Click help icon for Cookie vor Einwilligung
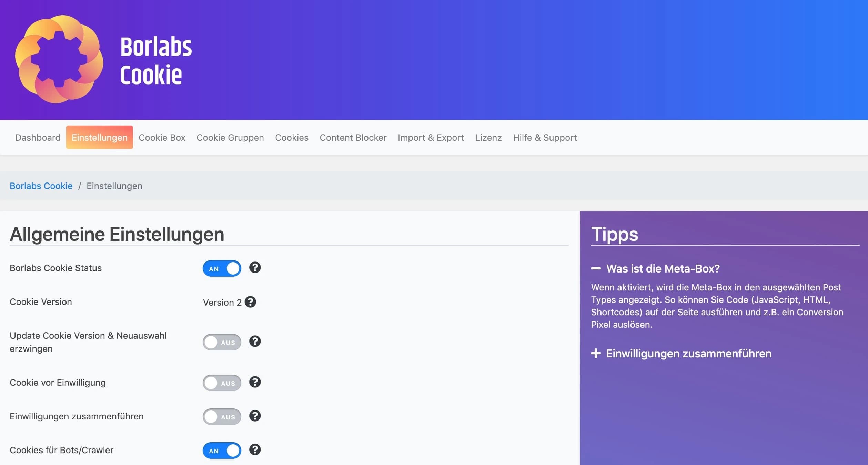Image resolution: width=868 pixels, height=465 pixels. pyautogui.click(x=255, y=382)
